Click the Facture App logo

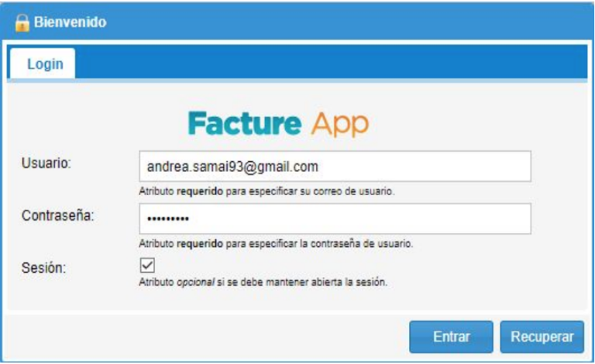pos(278,122)
